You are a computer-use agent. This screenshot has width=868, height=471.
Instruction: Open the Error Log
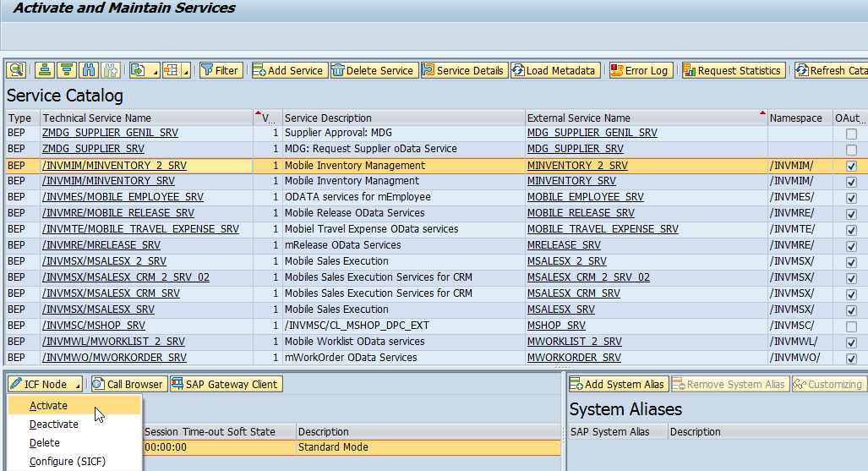point(640,70)
